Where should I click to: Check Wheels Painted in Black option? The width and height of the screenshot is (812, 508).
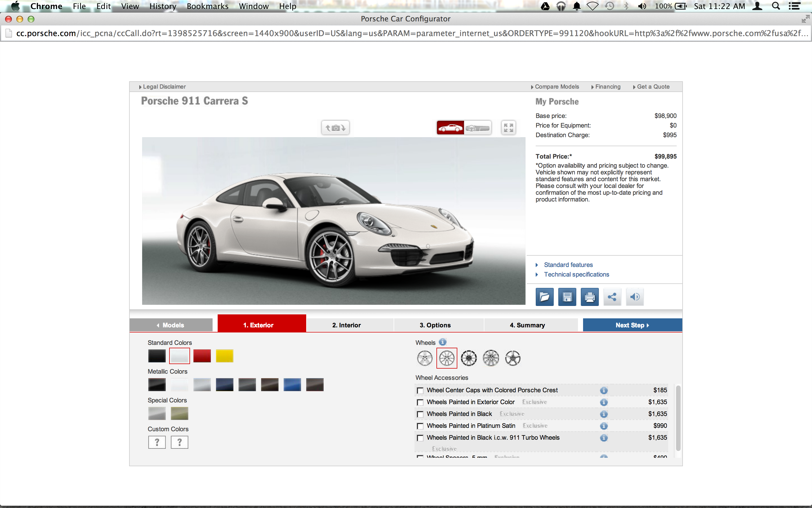420,414
